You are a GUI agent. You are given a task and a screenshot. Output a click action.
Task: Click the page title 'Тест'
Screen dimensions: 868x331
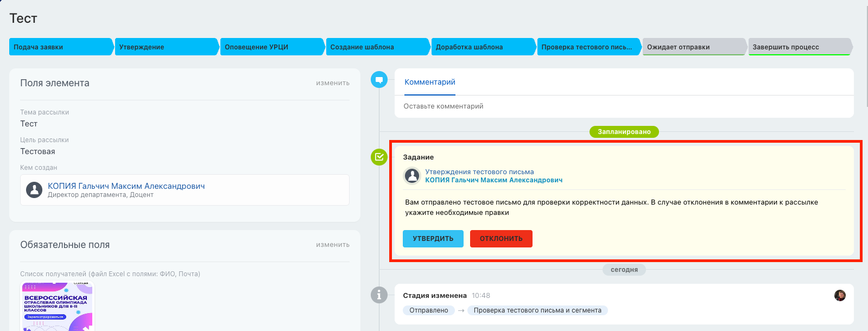(23, 18)
